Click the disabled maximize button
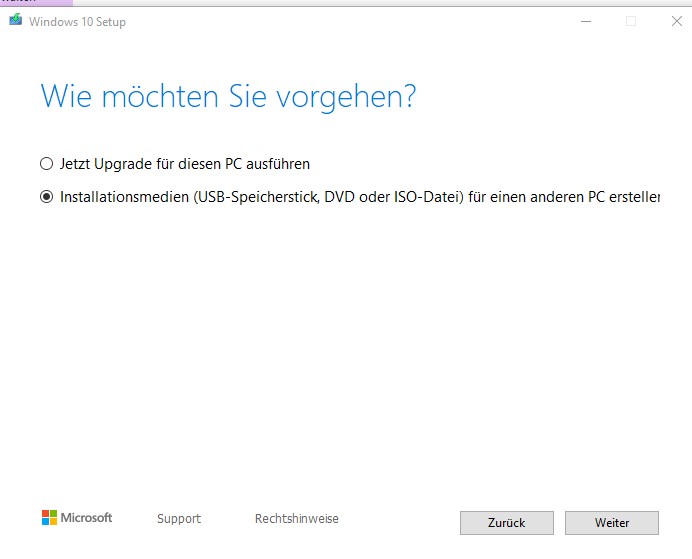692x559 pixels. [631, 21]
